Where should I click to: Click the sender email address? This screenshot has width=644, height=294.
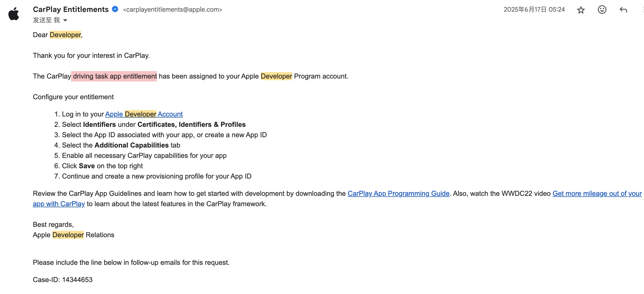172,10
